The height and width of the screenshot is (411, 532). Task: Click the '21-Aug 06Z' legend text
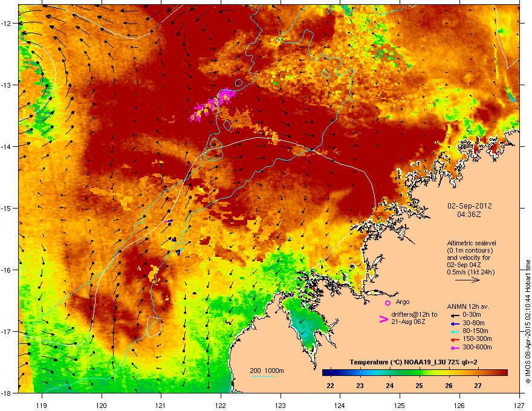(x=408, y=322)
